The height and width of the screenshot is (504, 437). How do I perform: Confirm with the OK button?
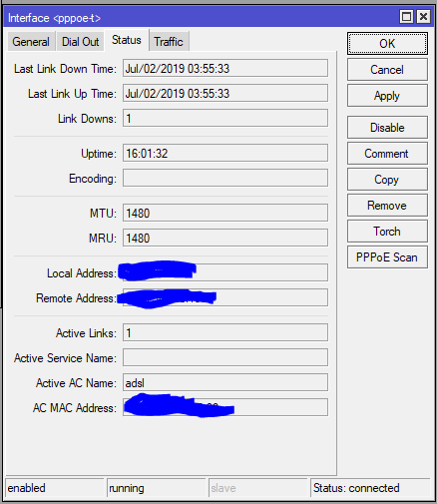pos(387,44)
